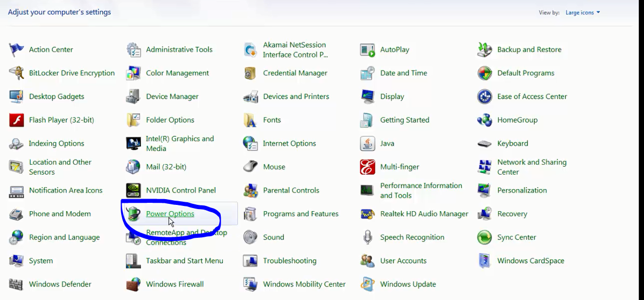644x300 pixels.
Task: Expand the View by Large icons dropdown
Action: 583,13
